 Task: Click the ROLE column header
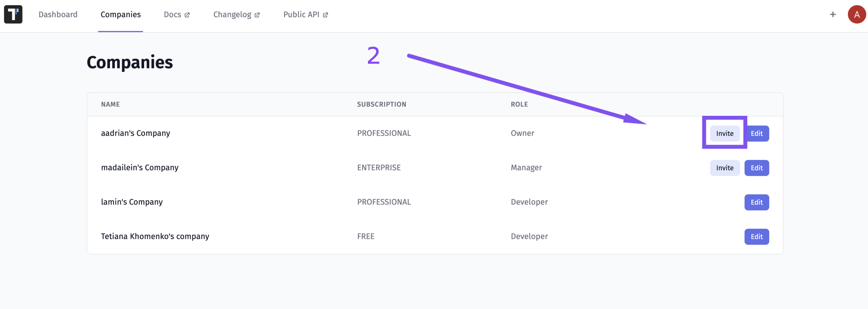tap(519, 104)
